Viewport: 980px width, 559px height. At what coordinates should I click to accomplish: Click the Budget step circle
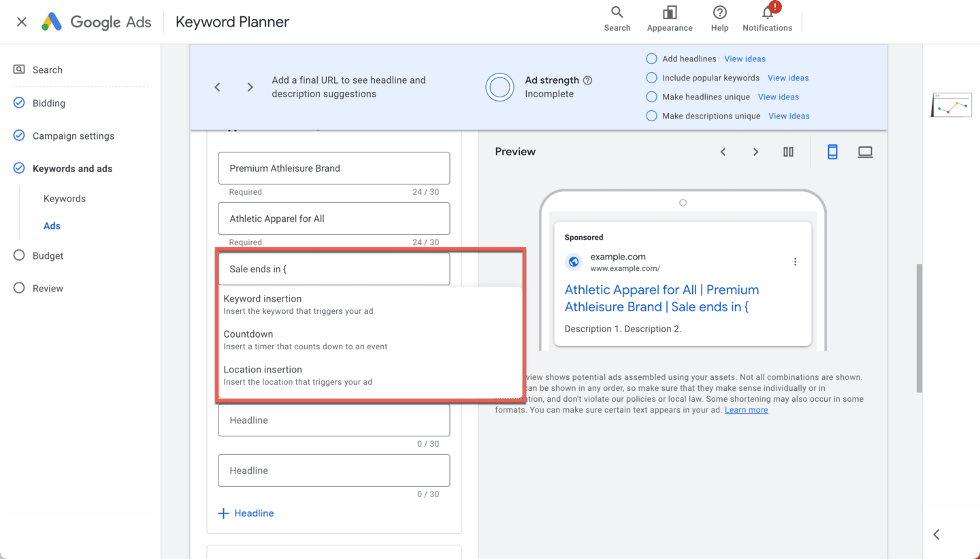(19, 256)
